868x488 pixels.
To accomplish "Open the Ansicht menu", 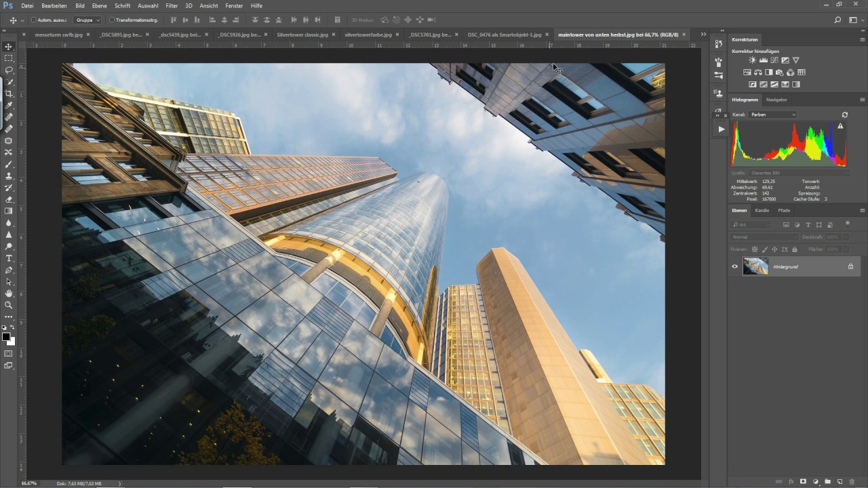I will (x=210, y=5).
